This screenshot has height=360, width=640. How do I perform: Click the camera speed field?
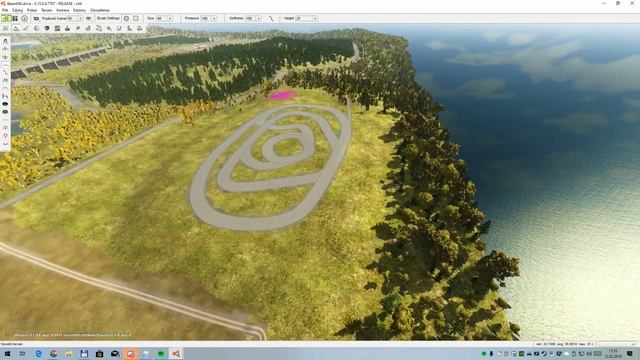coord(72,18)
